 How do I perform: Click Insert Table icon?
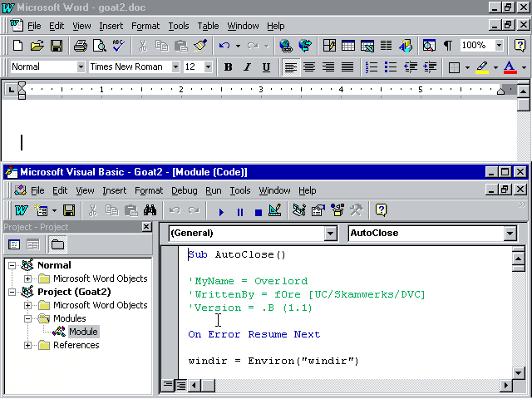(x=348, y=46)
